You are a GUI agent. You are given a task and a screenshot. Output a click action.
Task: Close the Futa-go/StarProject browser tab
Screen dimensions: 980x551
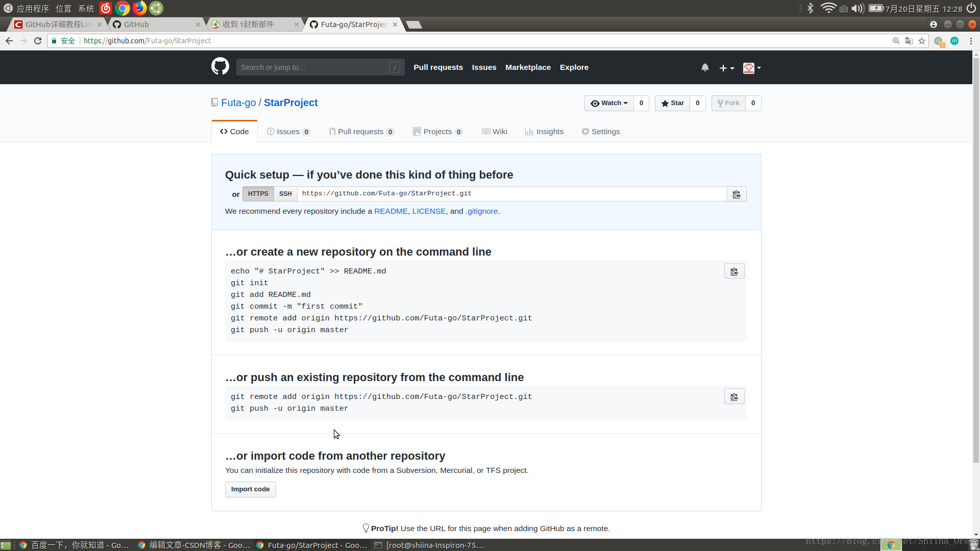395,24
